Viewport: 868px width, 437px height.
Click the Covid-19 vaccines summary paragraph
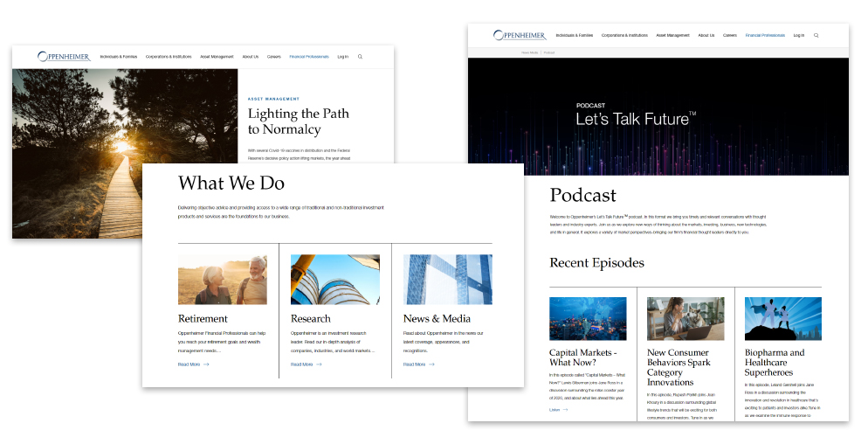point(299,155)
